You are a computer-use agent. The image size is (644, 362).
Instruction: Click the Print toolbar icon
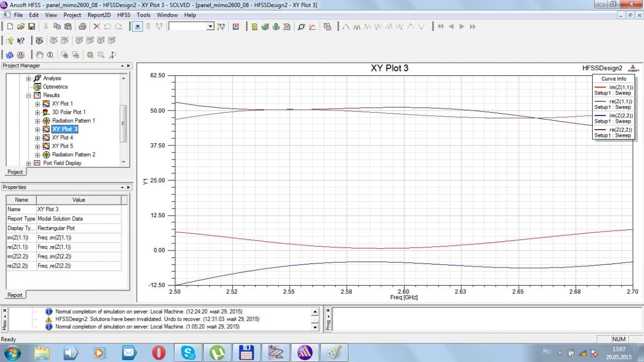[x=82, y=27]
